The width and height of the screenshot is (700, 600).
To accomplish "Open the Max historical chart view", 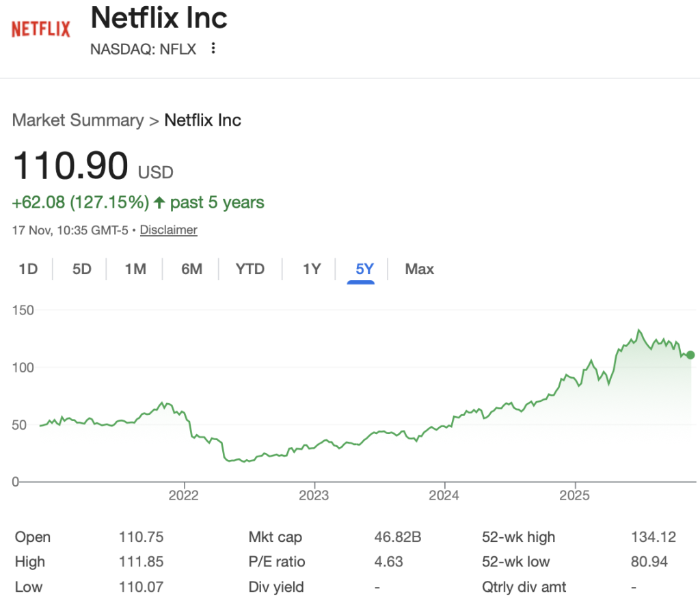I will click(x=419, y=269).
